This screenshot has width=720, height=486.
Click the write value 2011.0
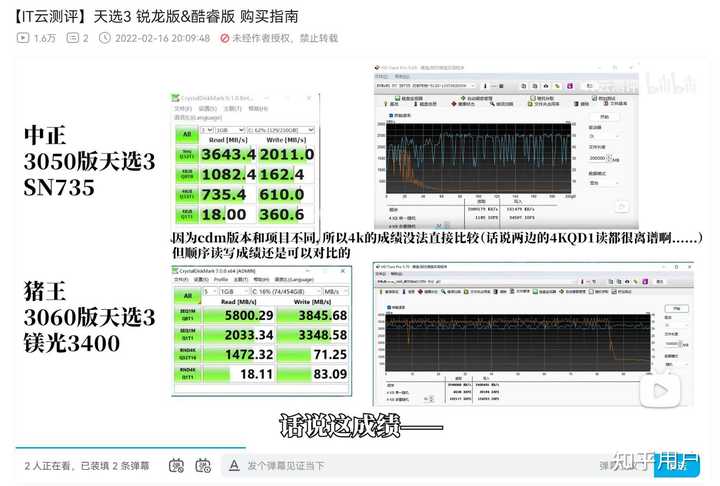pyautogui.click(x=287, y=154)
